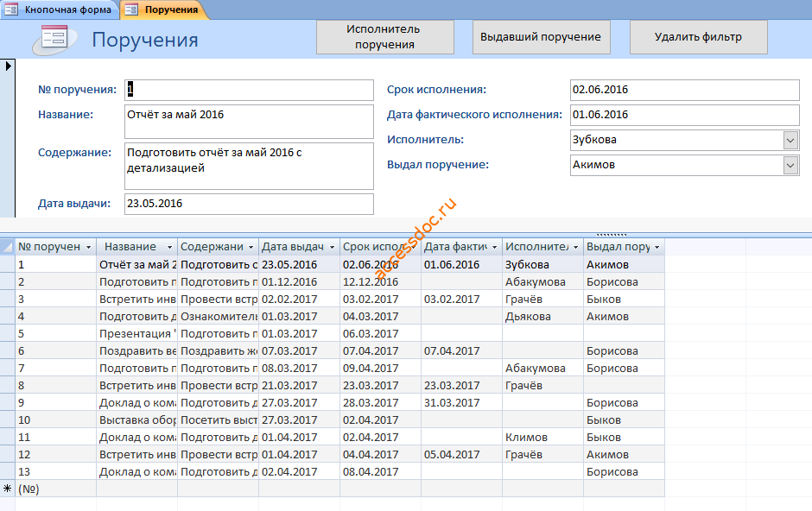The image size is (812, 511).
Task: Open filter arrow of Название column
Action: [169, 247]
